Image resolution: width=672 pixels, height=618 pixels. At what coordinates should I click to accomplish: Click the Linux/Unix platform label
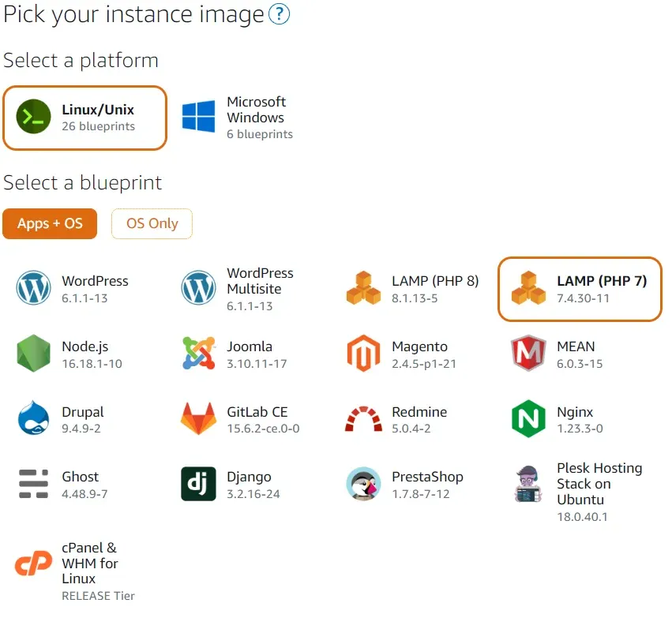(98, 110)
